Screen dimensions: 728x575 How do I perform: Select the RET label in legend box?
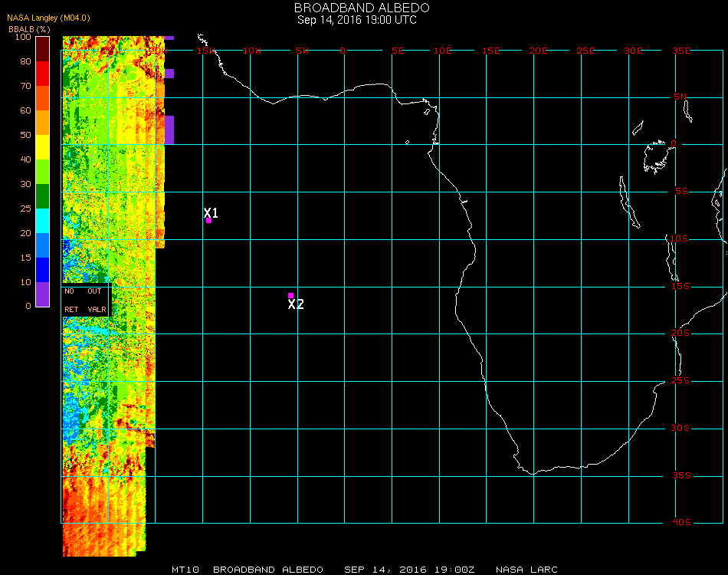71,310
